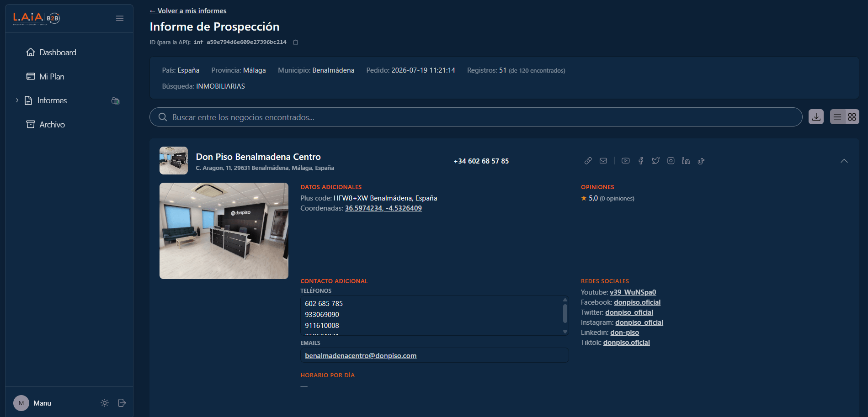Click the folder icon beside Informes
Screen dimensions: 868x417
coord(116,100)
